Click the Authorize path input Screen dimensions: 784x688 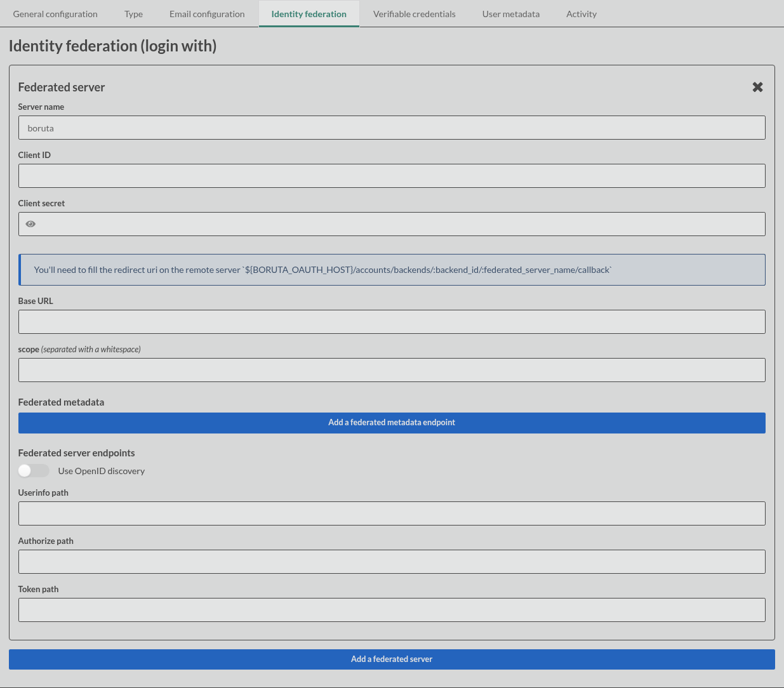pos(392,562)
